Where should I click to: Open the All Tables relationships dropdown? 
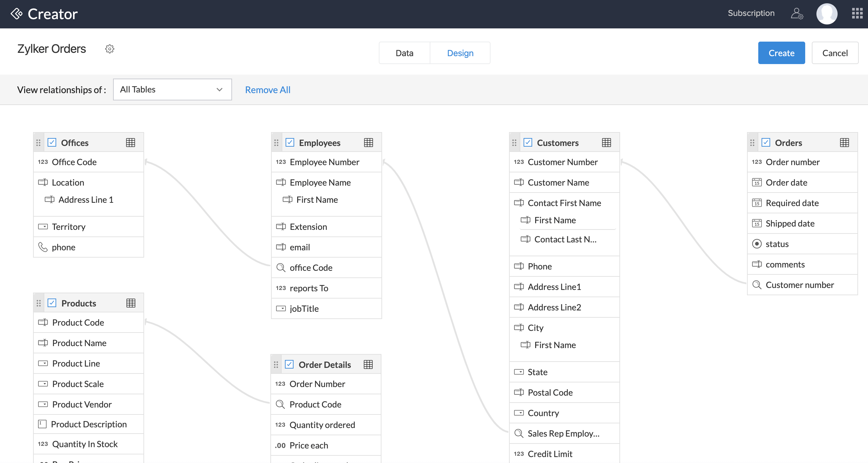pos(172,89)
